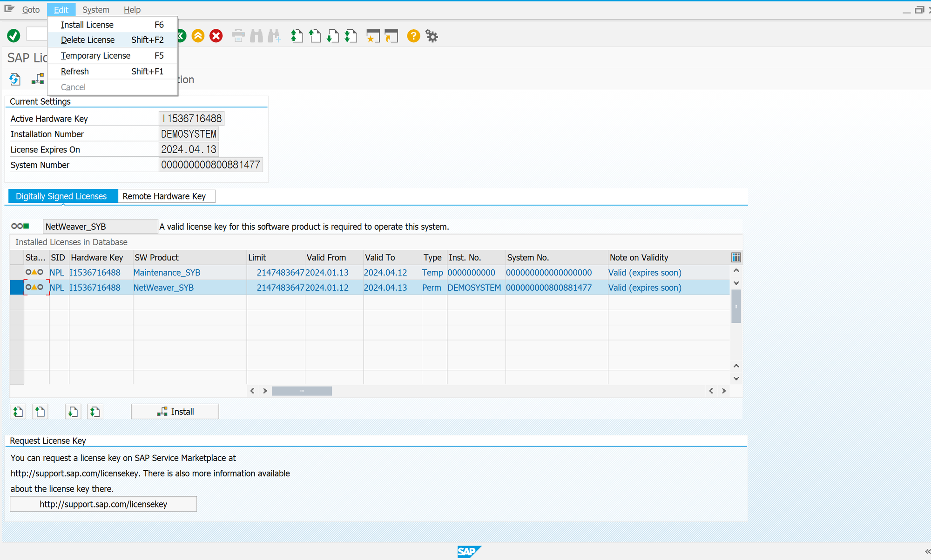Click the Generate Shortcut icon in toolbar

[391, 36]
